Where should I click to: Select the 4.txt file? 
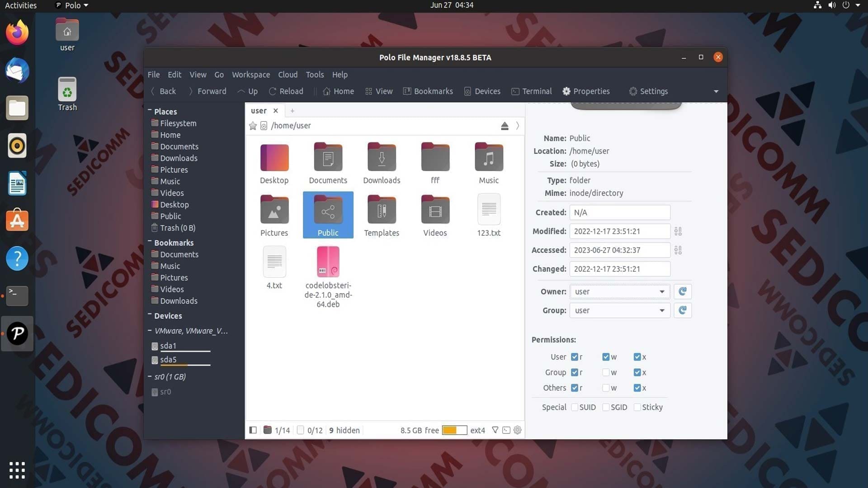click(274, 262)
